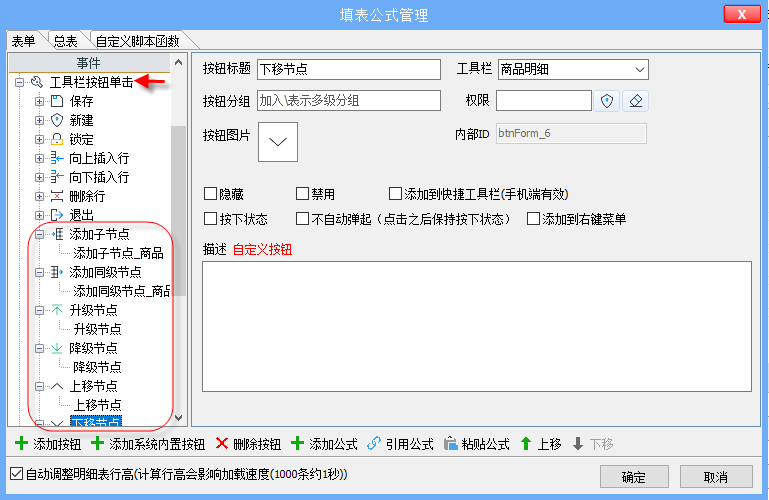Viewport: 769px width, 500px height.
Task: Click the 添加子节点 icon
Action: (x=57, y=234)
